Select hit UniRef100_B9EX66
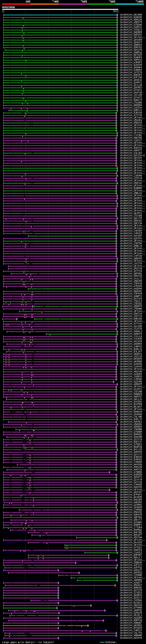 pyautogui.click(x=131, y=319)
